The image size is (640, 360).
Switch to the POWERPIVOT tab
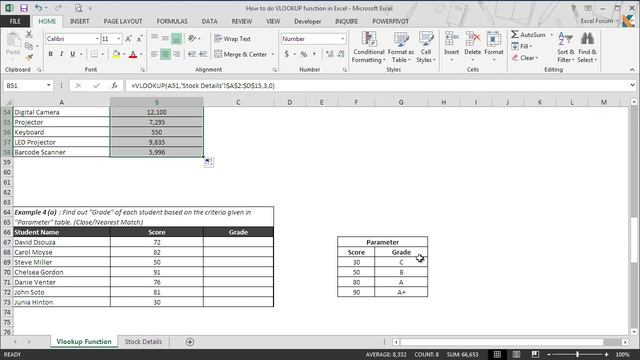coord(390,21)
